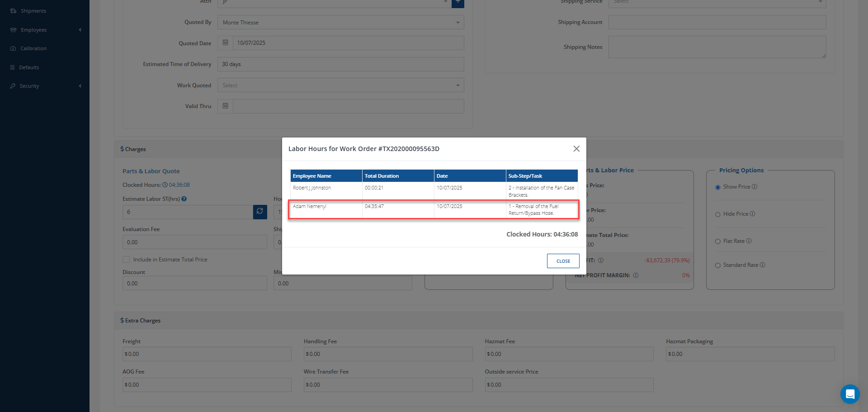Image resolution: width=868 pixels, height=412 pixels.
Task: Open the chat support bubble icon
Action: 849,394
